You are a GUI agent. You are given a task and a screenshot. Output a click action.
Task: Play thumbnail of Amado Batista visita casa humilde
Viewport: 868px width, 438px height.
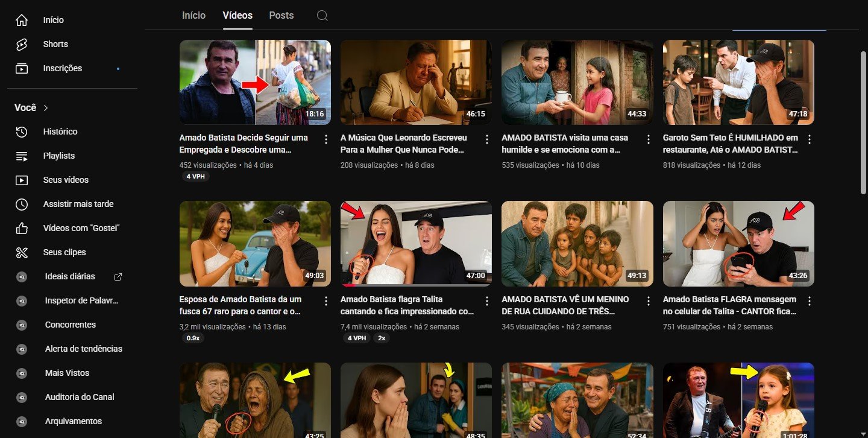[x=577, y=82]
